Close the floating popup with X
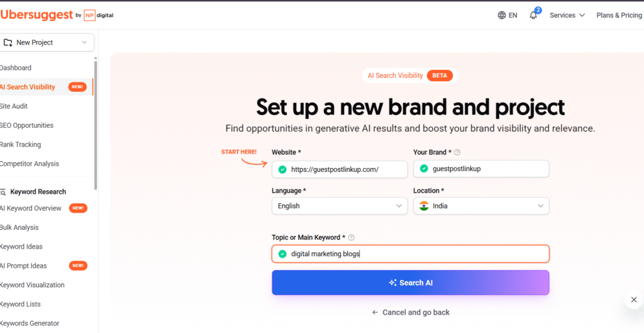644x333 pixels. coord(633,300)
